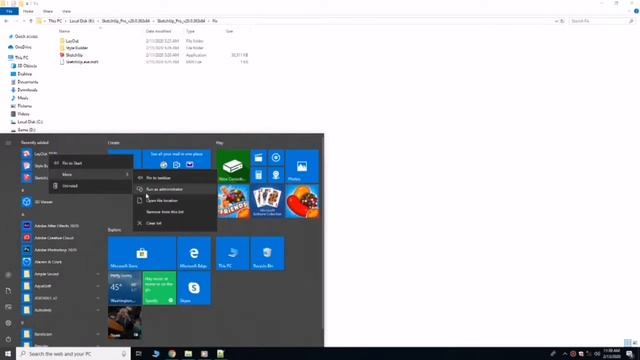The height and width of the screenshot is (360, 640).
Task: Open Candy Crush Friends tile
Action: [x=233, y=201]
